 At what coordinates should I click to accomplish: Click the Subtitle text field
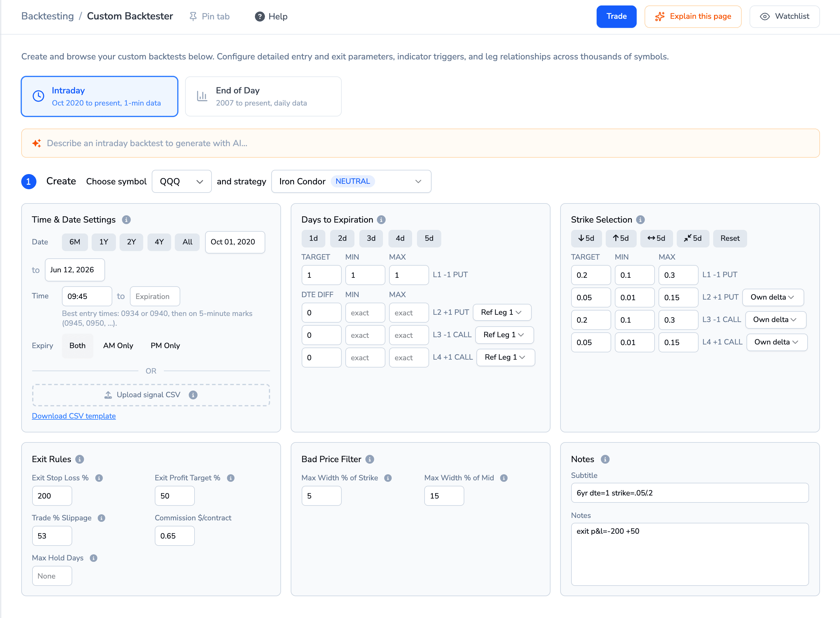click(x=689, y=493)
